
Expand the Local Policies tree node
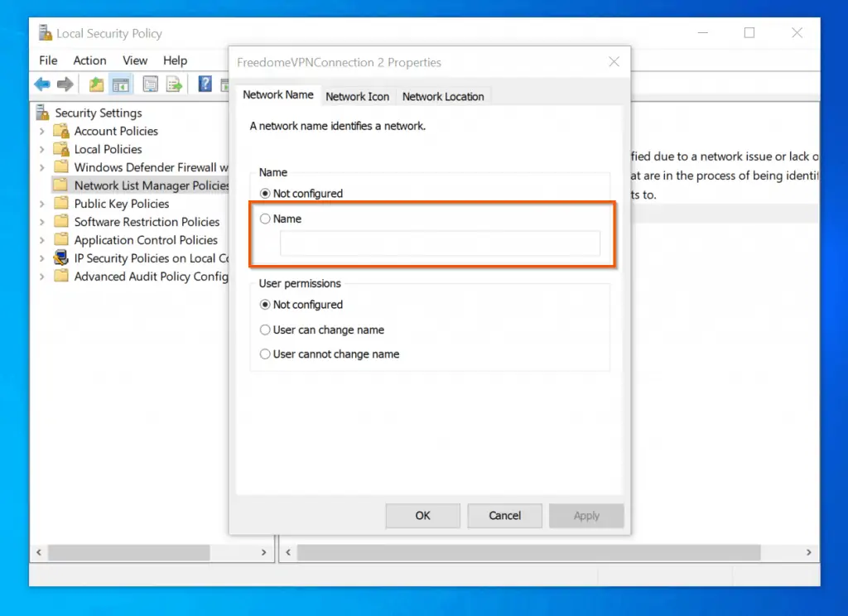(42, 149)
